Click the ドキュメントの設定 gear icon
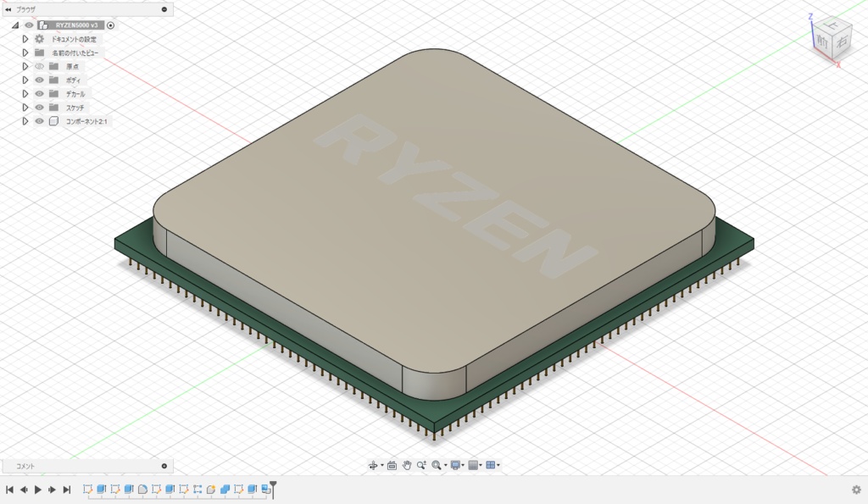Image resolution: width=868 pixels, height=504 pixels. tap(39, 39)
